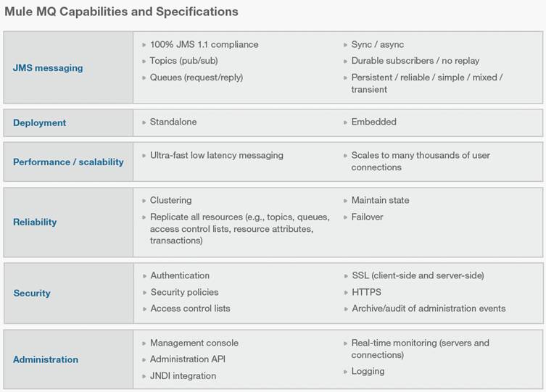Select the "JNDI integration" entry

click(183, 375)
